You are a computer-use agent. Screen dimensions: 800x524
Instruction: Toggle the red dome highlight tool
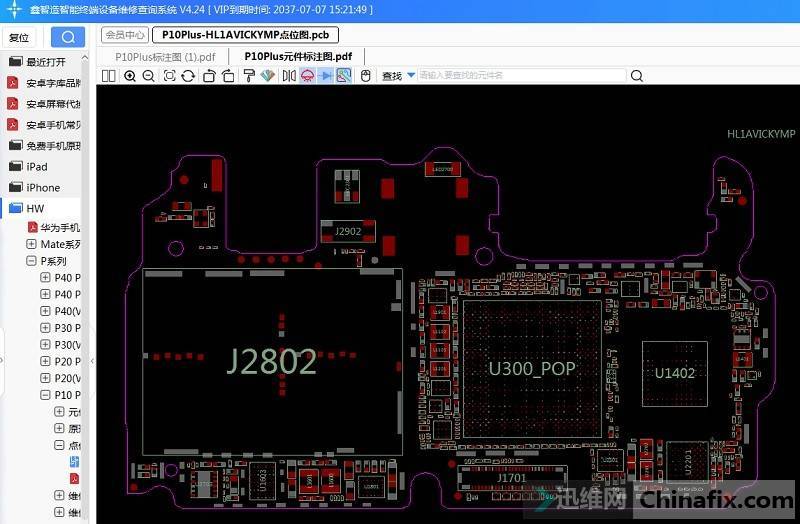[307, 76]
